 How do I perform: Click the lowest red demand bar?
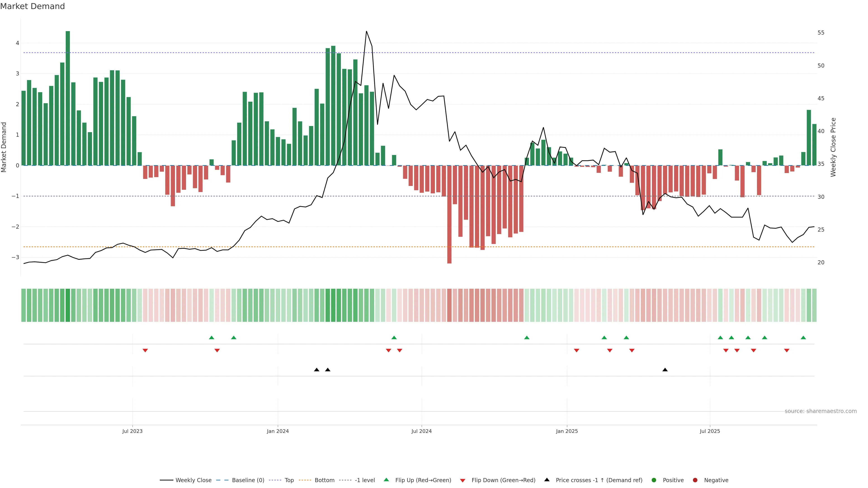tap(449, 214)
